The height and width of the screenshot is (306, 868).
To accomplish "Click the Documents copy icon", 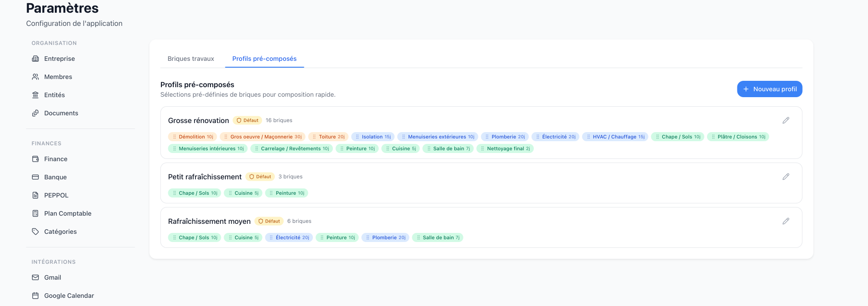I will [x=35, y=113].
